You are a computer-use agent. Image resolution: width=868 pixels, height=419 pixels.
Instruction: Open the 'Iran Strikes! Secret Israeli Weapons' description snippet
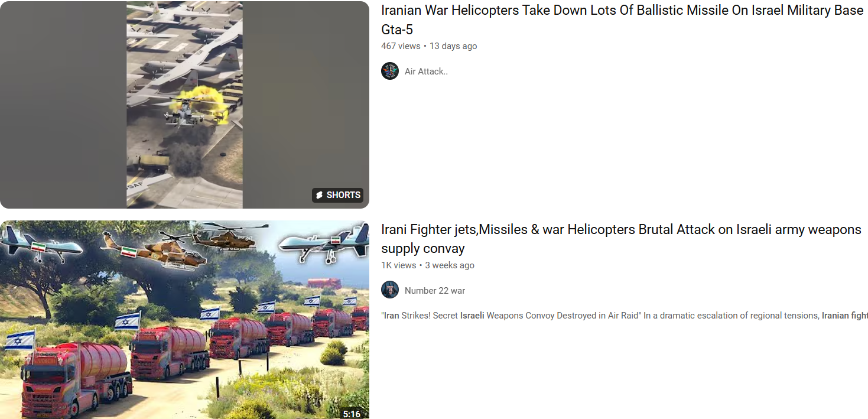coord(625,316)
